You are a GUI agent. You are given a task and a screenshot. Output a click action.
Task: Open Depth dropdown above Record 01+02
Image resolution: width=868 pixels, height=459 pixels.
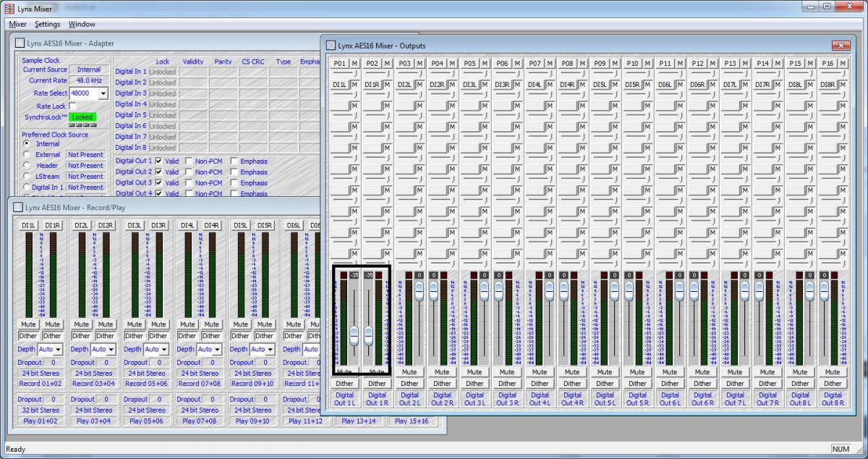(x=58, y=350)
